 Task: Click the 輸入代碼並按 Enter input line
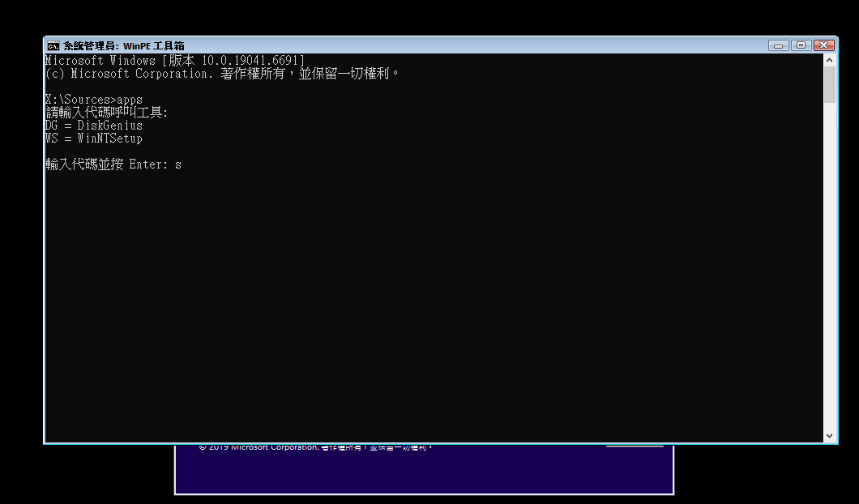113,164
